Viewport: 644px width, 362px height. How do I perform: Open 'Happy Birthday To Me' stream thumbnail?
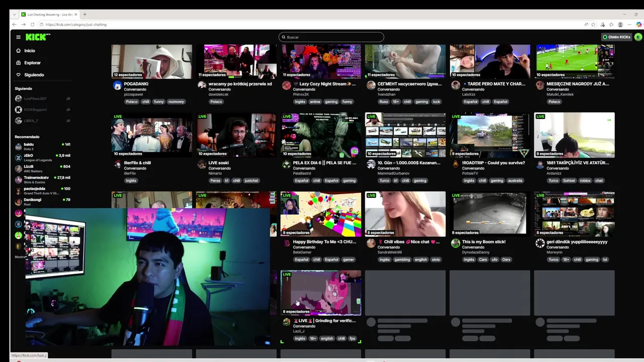(320, 214)
